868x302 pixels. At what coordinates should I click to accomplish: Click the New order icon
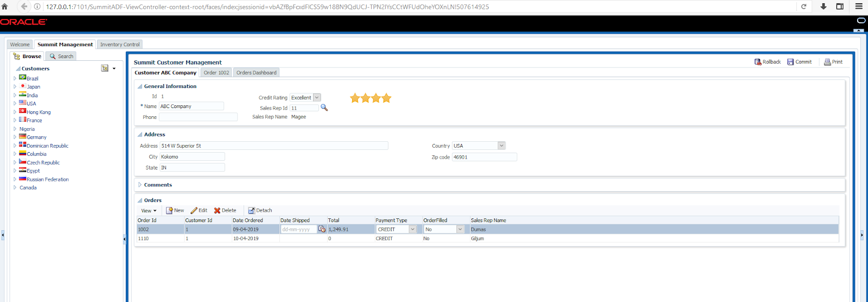(169, 210)
